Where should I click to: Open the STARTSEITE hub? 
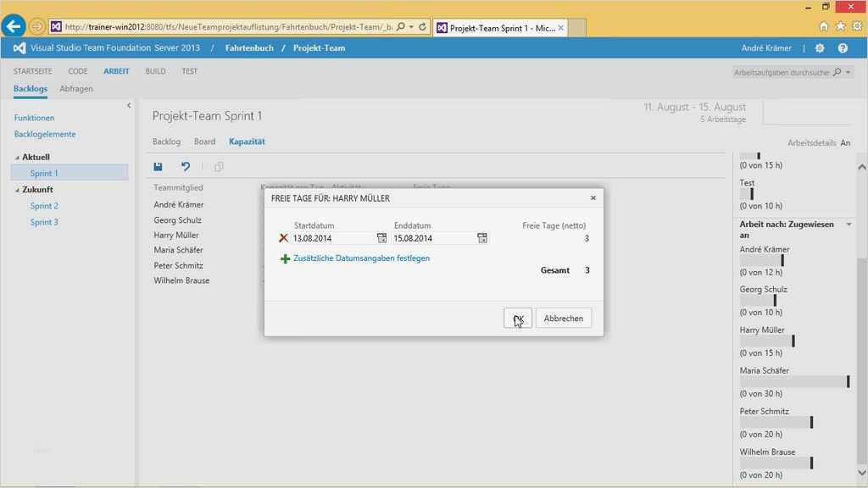coord(33,71)
